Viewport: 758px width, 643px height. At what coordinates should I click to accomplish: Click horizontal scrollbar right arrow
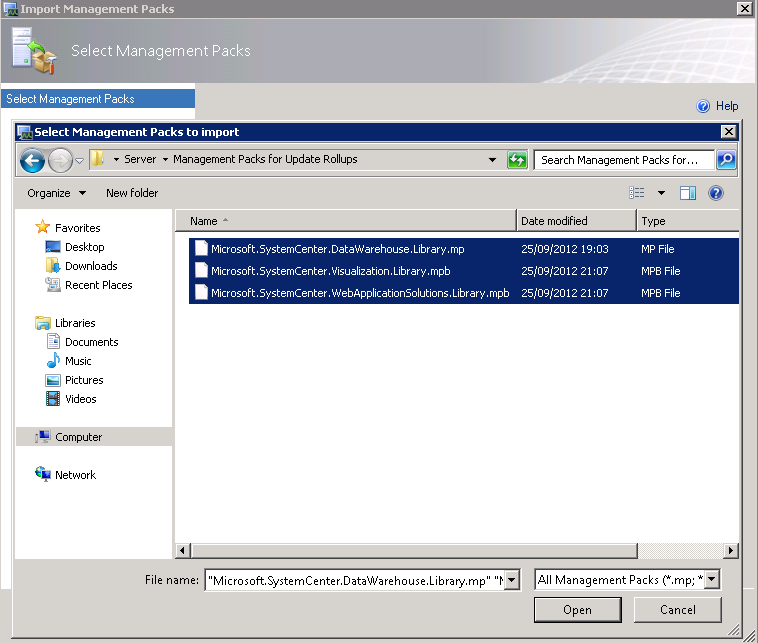[x=730, y=550]
